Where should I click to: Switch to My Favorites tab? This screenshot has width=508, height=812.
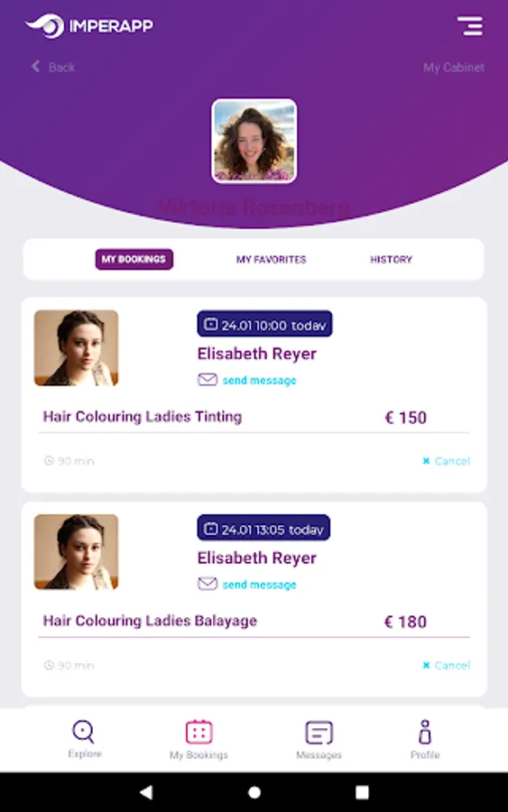click(272, 260)
